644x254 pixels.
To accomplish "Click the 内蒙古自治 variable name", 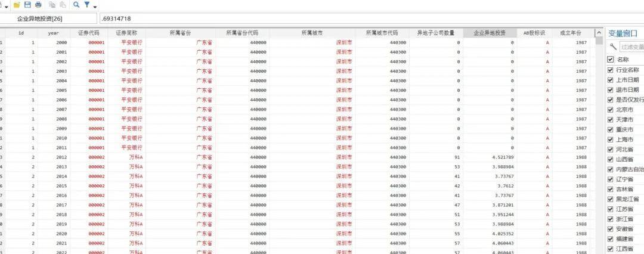I will coord(630,169).
